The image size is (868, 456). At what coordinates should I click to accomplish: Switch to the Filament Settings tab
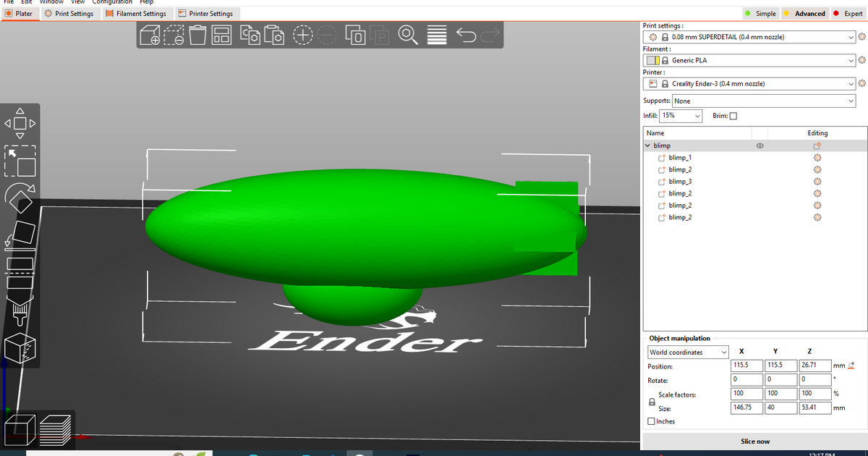coord(136,13)
